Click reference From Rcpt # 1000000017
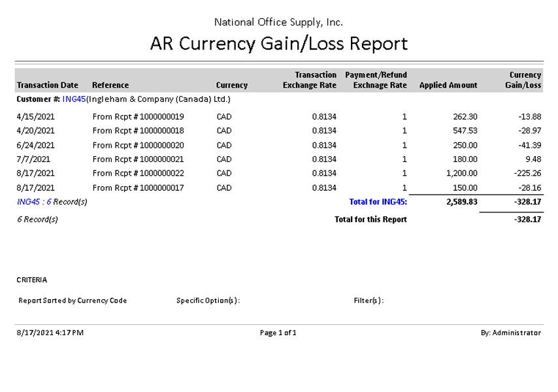Screen dimensions: 558x392 (139, 188)
